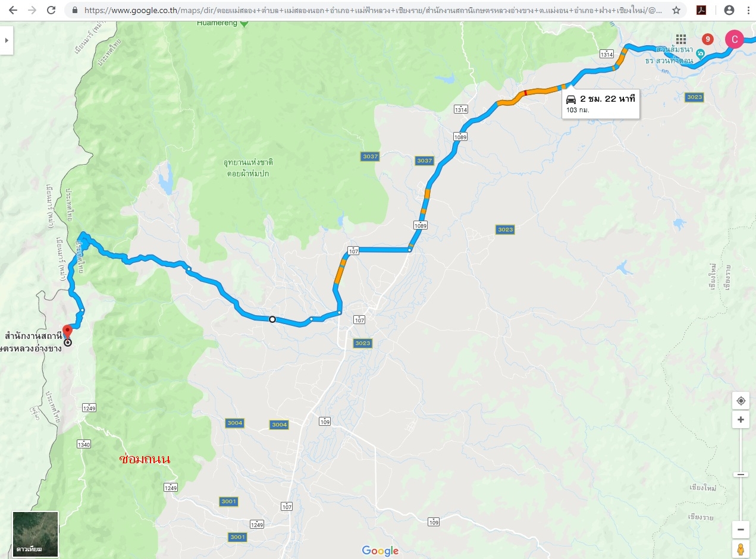Switch to satellite view thumbnail

point(36,534)
